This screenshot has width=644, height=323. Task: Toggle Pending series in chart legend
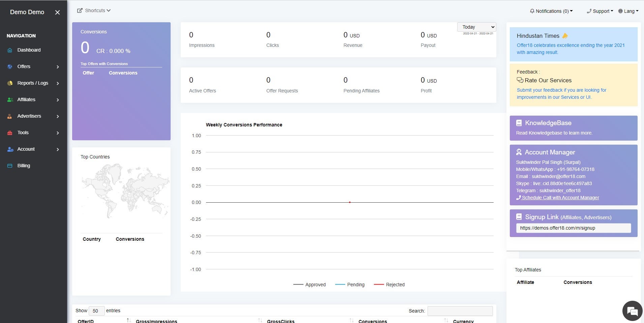coord(350,285)
